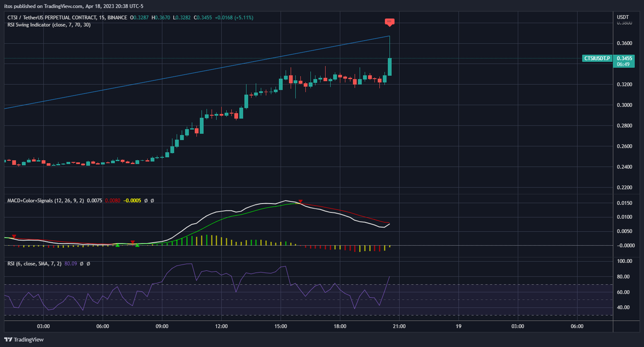Select the RSI Swing Indicator legend
Screen dimensions: 644x347
click(x=49, y=25)
